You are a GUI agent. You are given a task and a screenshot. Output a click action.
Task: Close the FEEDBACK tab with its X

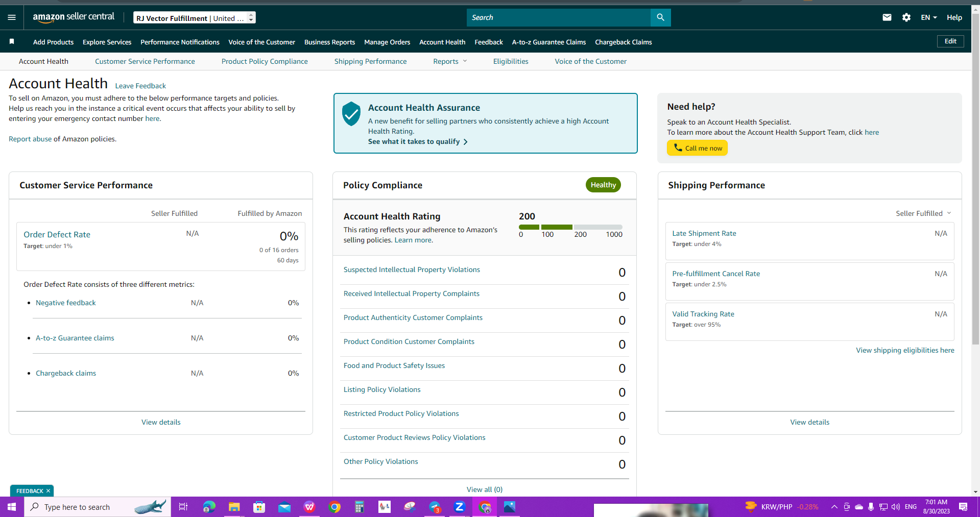click(48, 491)
